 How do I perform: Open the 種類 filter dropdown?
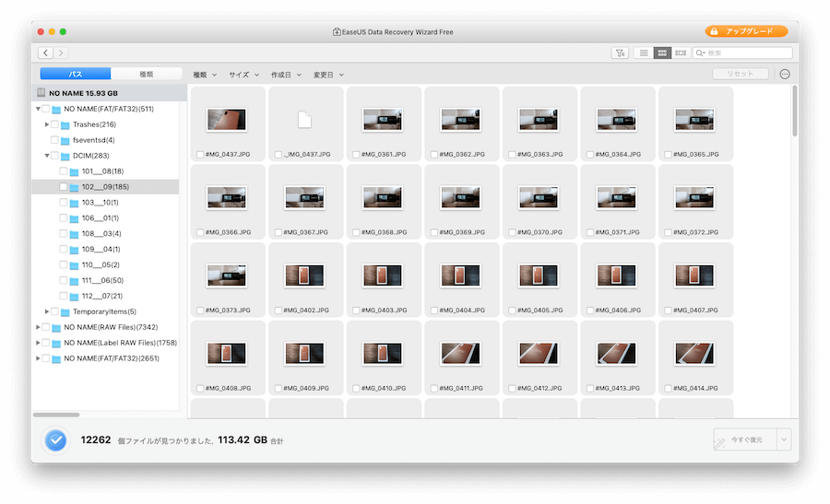pos(205,76)
